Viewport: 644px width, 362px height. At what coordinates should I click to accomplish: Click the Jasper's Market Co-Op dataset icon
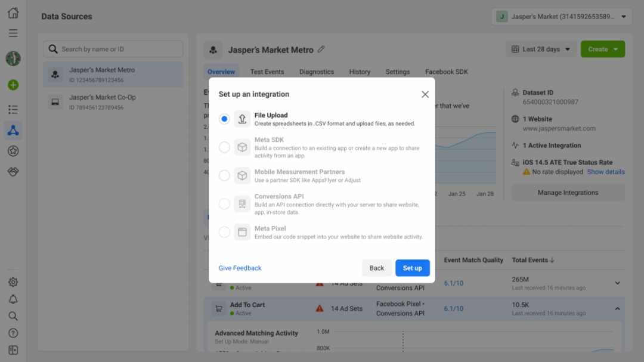55,102
